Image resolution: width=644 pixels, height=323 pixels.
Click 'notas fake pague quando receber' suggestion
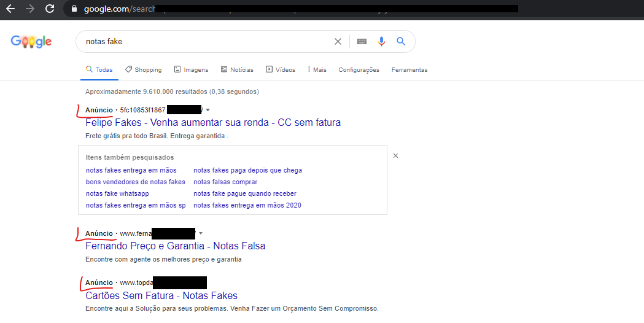click(245, 193)
